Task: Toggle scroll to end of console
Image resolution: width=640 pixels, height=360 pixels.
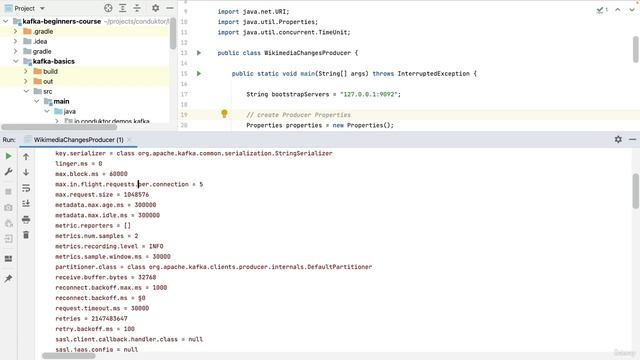Action: (26, 203)
